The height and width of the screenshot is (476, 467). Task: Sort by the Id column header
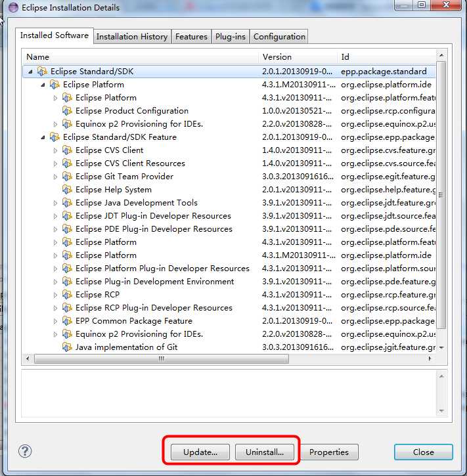386,56
